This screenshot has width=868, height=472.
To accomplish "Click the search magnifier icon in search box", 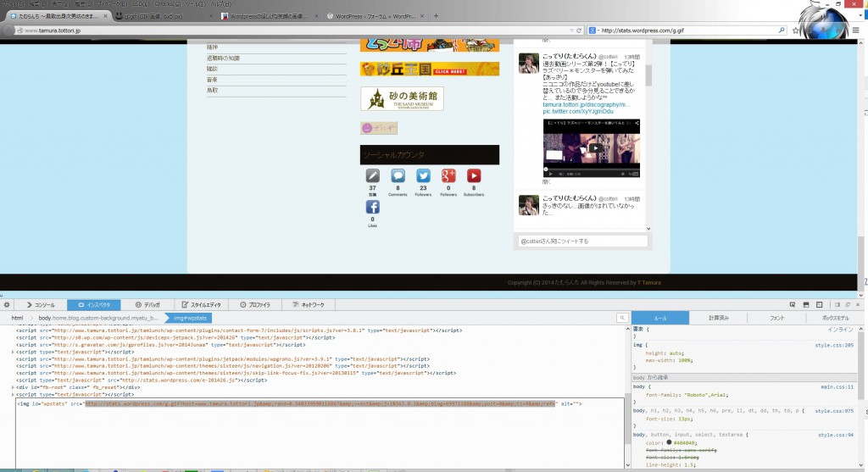I will pyautogui.click(x=782, y=31).
